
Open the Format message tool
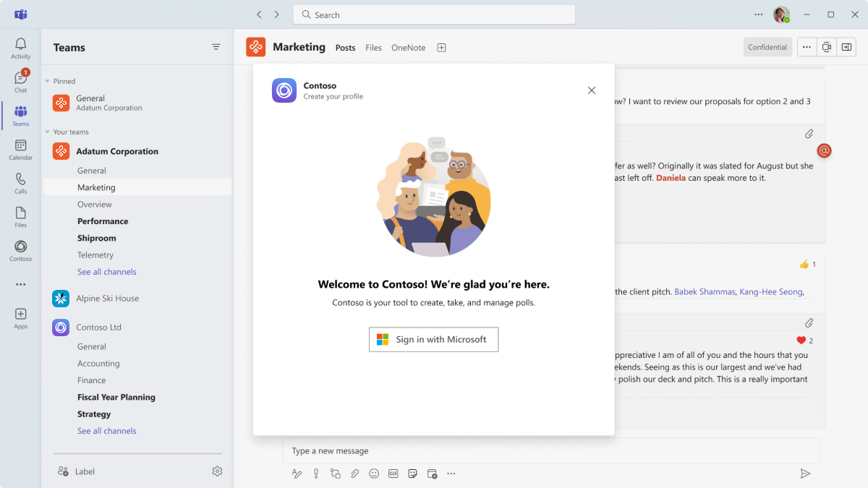click(x=297, y=474)
